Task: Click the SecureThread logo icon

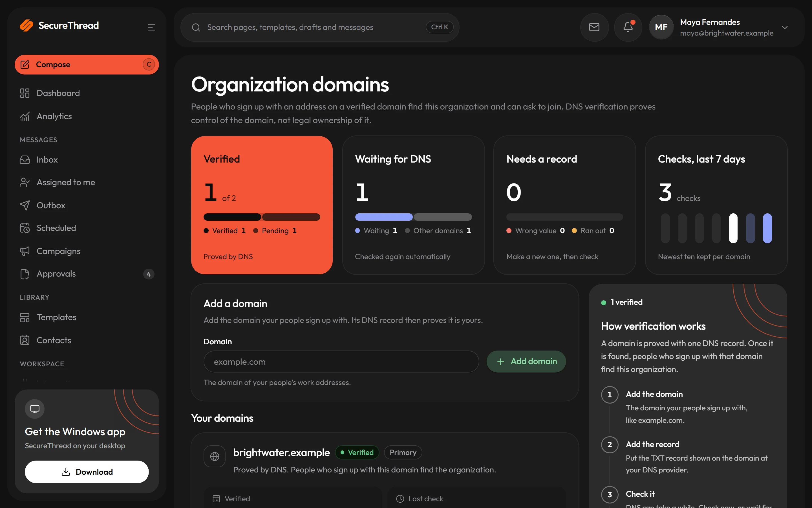Action: pyautogui.click(x=27, y=25)
